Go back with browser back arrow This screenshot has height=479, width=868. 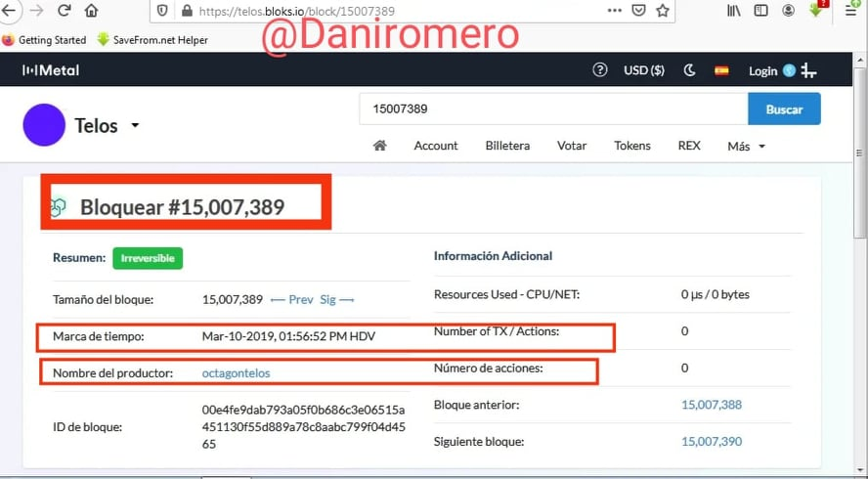tap(8, 11)
